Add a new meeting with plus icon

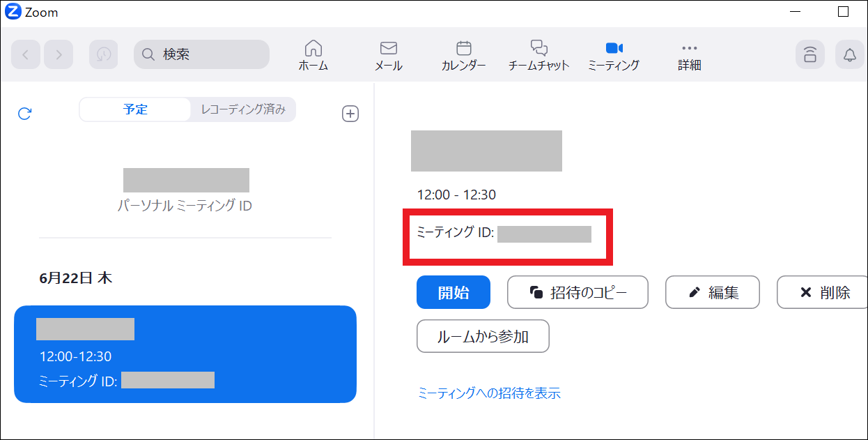350,114
